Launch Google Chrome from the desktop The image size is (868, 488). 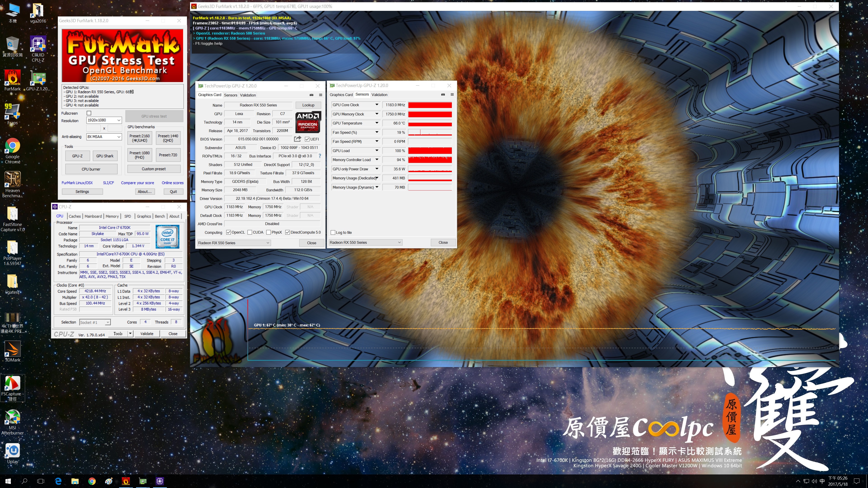[x=12, y=151]
